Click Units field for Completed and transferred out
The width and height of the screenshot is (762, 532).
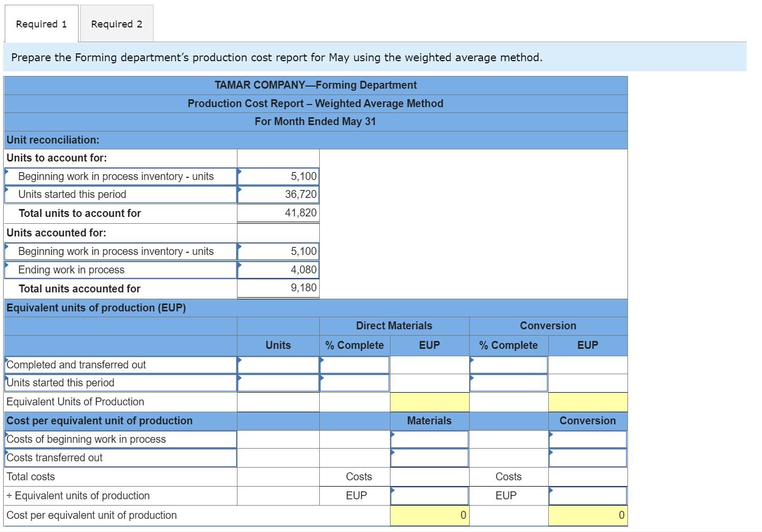[278, 365]
